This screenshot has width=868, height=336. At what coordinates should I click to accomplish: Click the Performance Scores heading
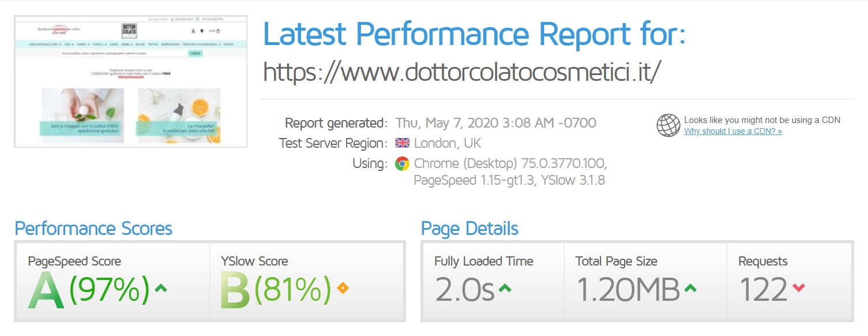pos(93,229)
